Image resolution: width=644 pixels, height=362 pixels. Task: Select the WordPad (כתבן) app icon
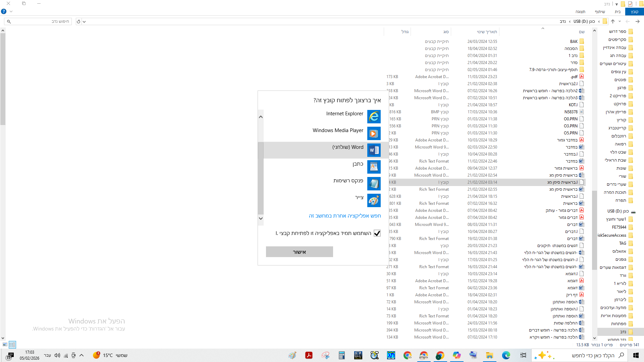[x=374, y=167]
